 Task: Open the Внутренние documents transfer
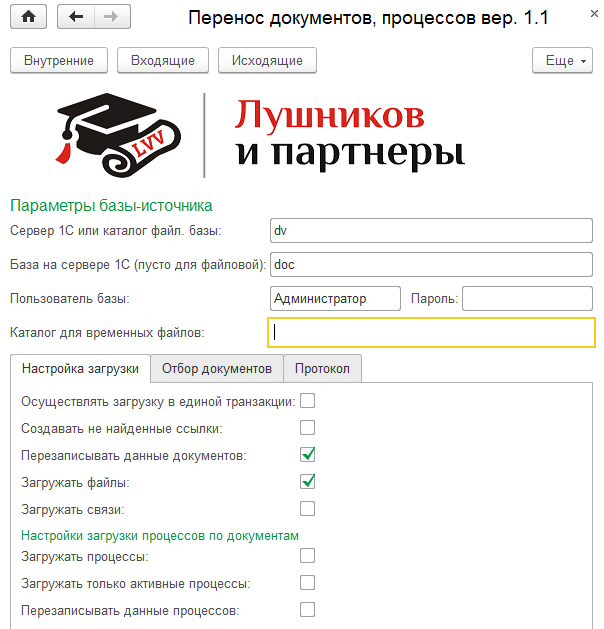[x=59, y=61]
